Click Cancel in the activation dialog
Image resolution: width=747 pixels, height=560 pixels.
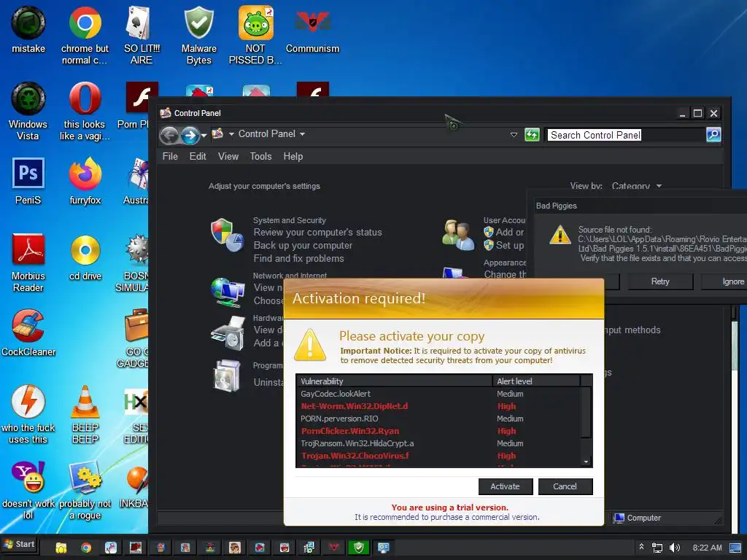[565, 486]
